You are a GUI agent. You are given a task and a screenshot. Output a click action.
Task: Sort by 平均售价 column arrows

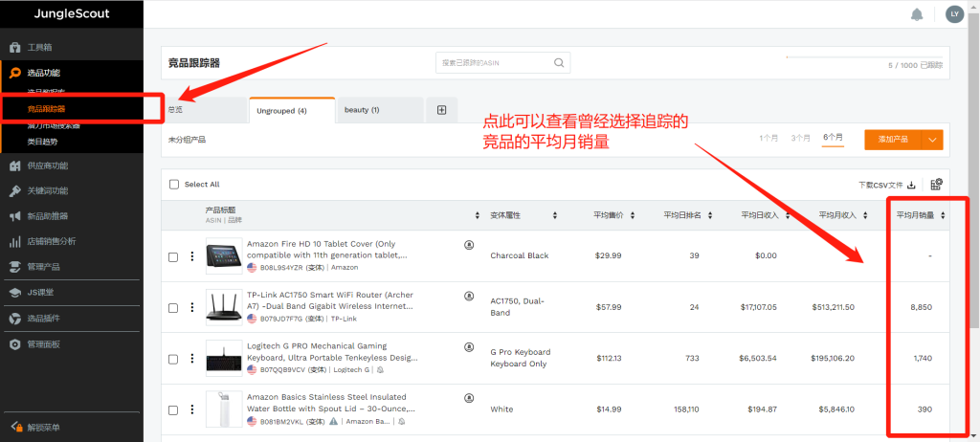(x=632, y=215)
